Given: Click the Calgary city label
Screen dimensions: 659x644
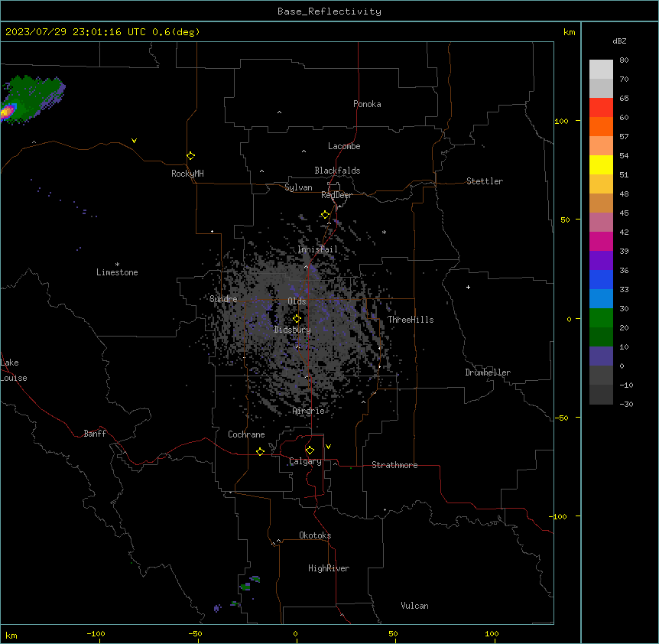Looking at the screenshot, I should click(x=305, y=461).
